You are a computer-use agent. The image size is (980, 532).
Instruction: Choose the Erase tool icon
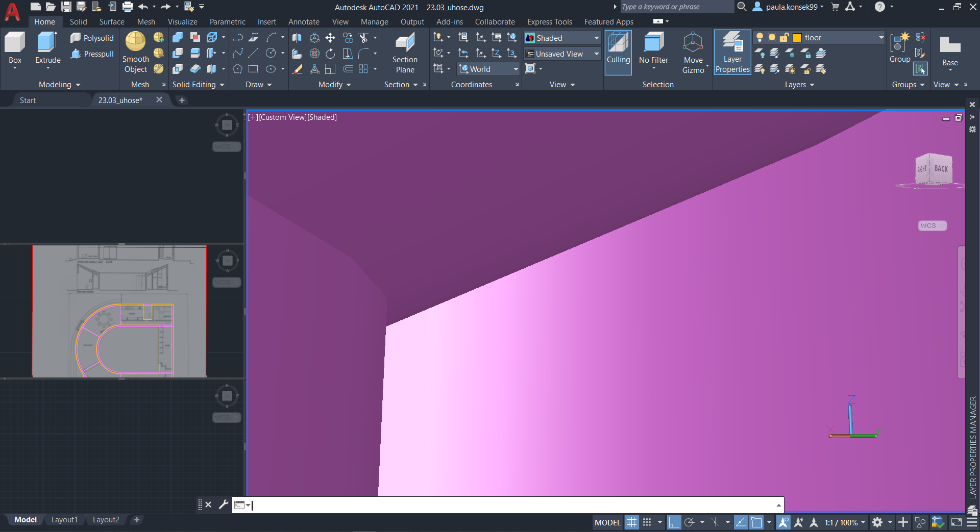298,69
